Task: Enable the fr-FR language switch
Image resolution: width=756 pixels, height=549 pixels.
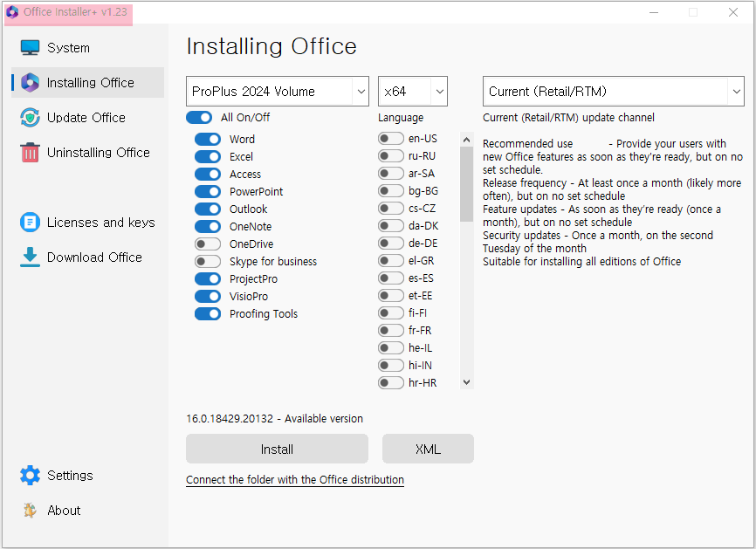Action: coord(391,330)
